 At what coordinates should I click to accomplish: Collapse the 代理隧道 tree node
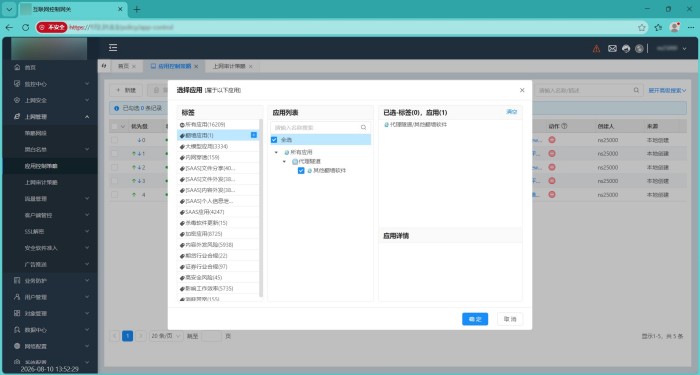click(284, 162)
